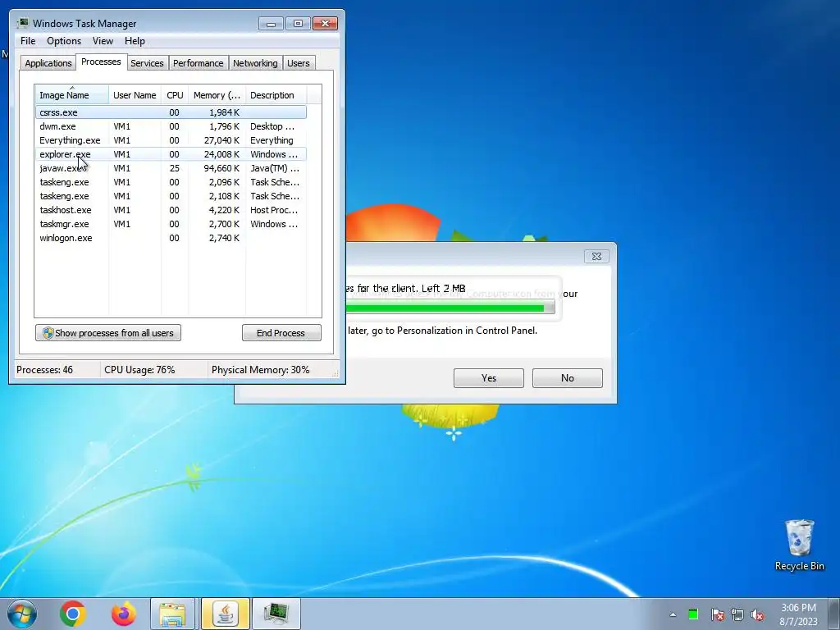
Task: Sort by the Image Name column header
Action: tap(72, 95)
